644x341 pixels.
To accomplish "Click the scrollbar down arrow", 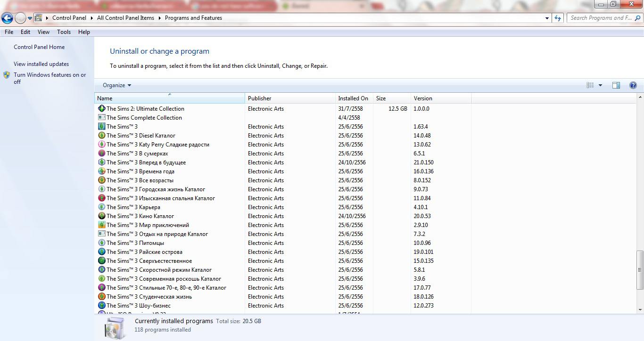I will (640, 309).
